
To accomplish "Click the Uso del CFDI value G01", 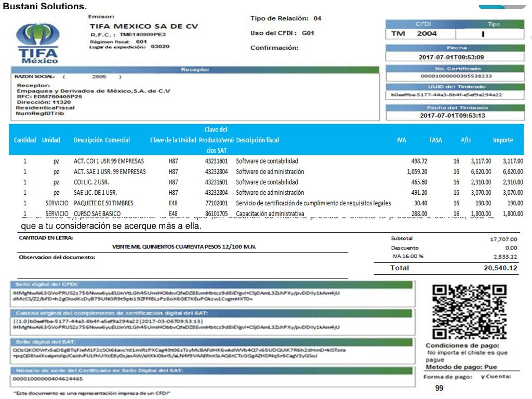I will click(x=308, y=33).
